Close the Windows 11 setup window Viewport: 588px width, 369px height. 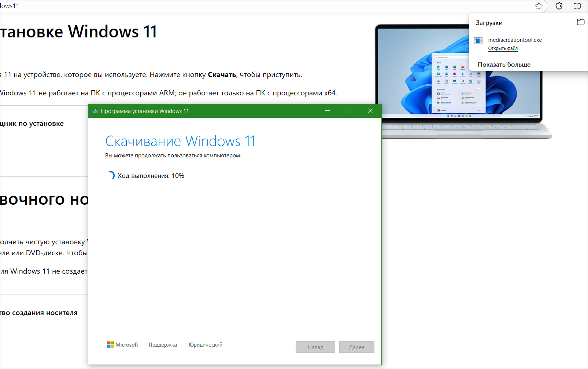coord(370,111)
